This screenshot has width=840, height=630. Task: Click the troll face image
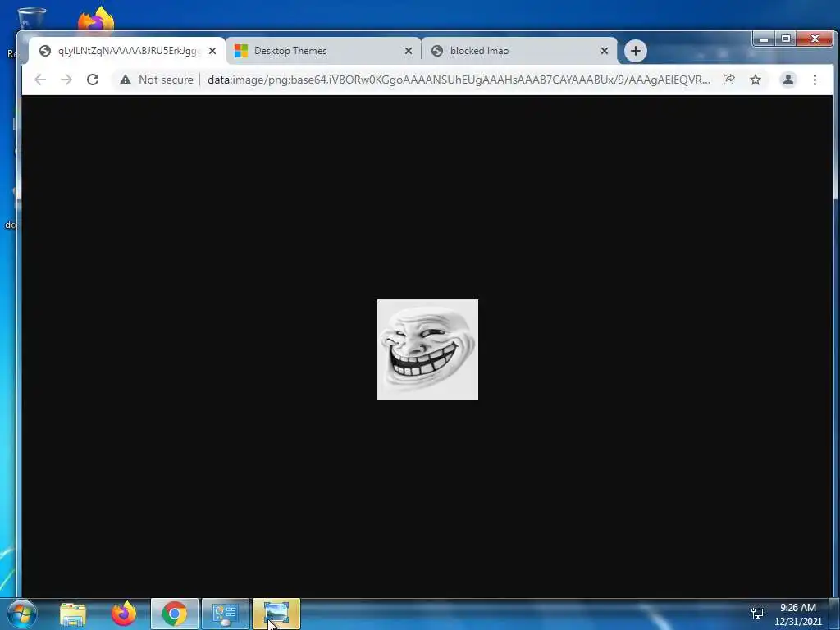[427, 349]
